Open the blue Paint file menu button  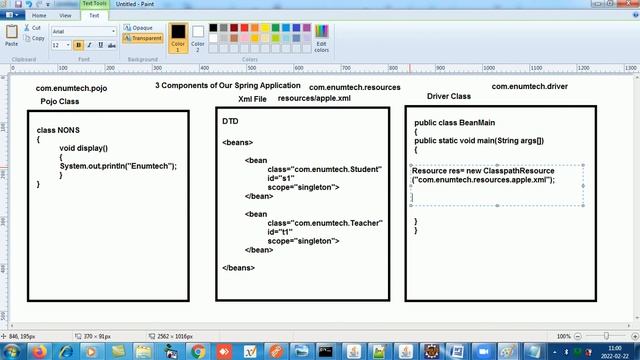coord(12,15)
